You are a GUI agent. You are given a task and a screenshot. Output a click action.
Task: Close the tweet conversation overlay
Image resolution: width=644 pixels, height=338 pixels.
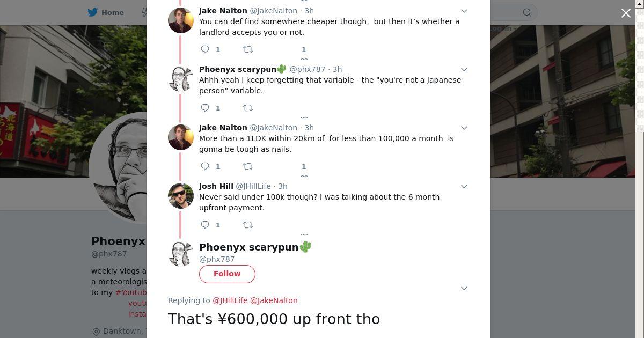click(x=626, y=13)
